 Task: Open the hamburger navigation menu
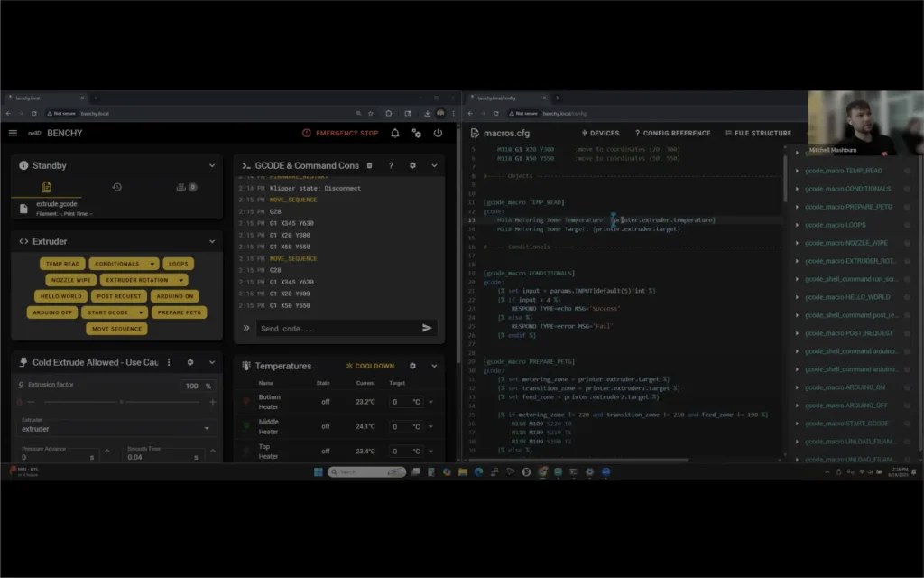13,133
